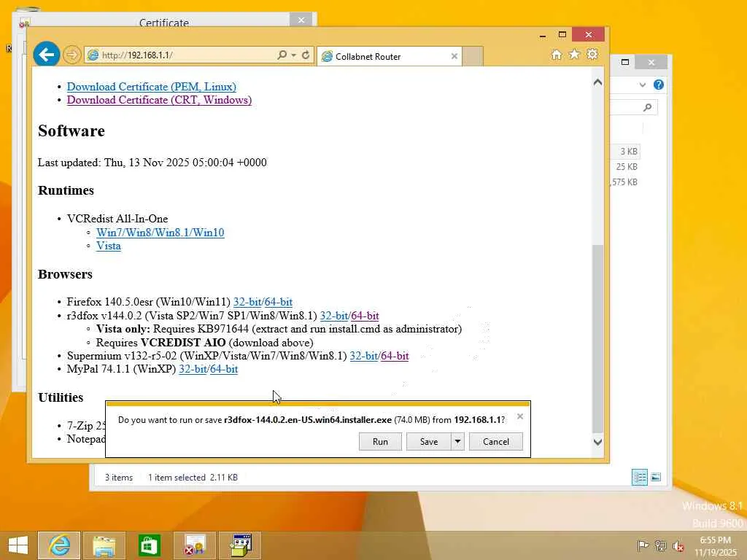Dismiss the download notification bar X
This screenshot has height=560, width=747.
pos(520,416)
